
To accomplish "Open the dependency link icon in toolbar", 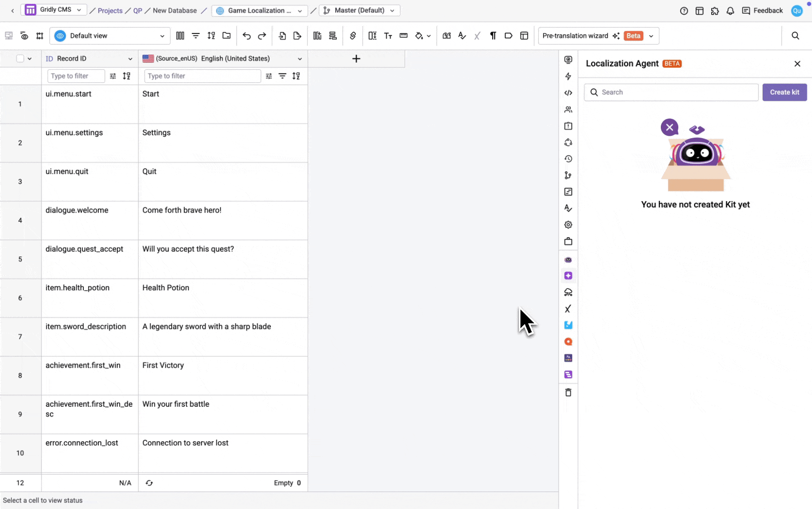I will coord(353,36).
